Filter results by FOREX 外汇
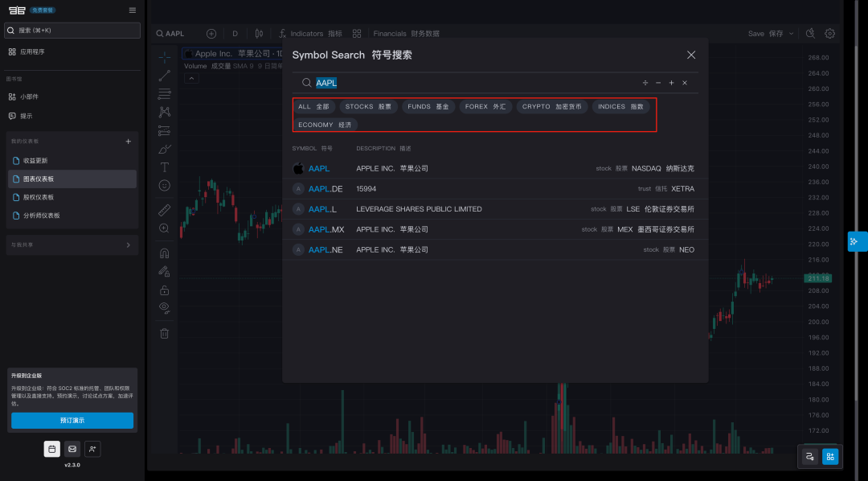Viewport: 868px width, 481px height. click(485, 106)
